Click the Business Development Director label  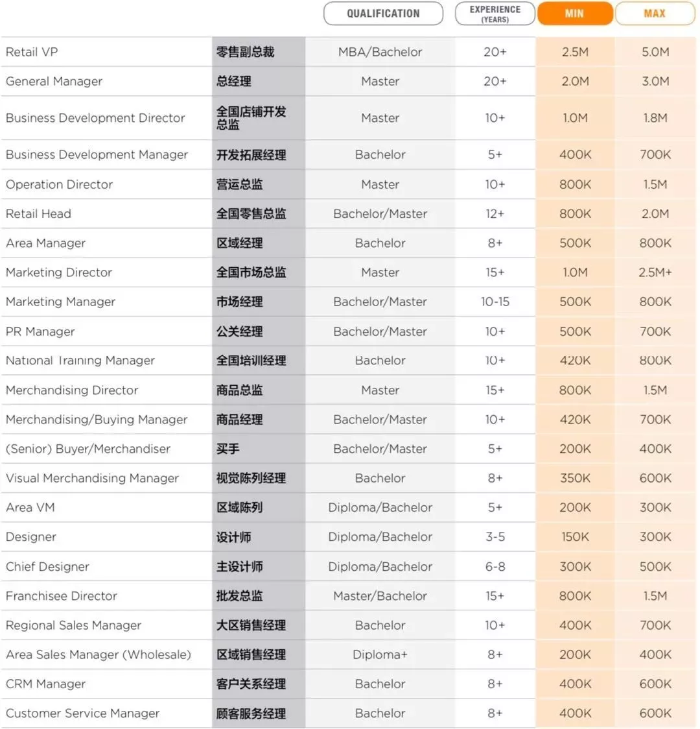coord(95,118)
